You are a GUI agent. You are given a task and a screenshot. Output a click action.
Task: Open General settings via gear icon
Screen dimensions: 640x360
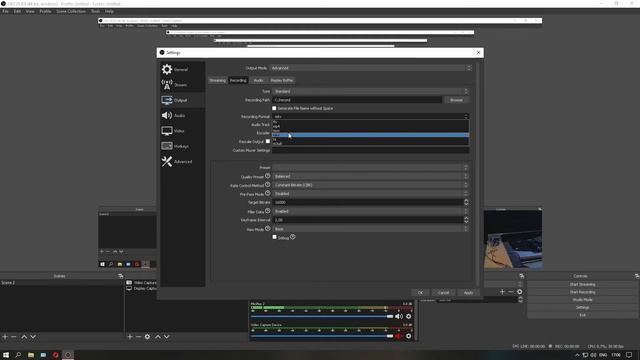pos(167,69)
